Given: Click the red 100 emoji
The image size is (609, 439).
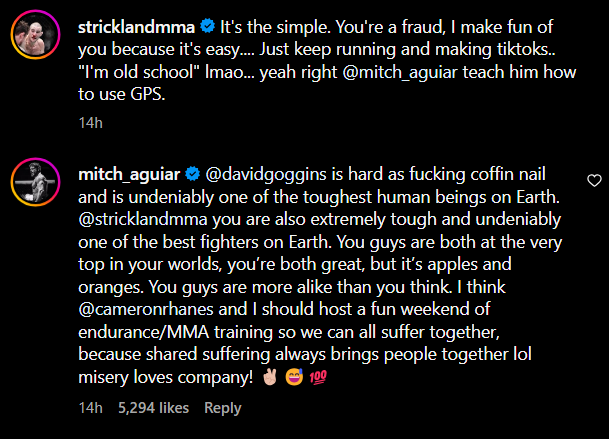Looking at the screenshot, I should coord(319,379).
